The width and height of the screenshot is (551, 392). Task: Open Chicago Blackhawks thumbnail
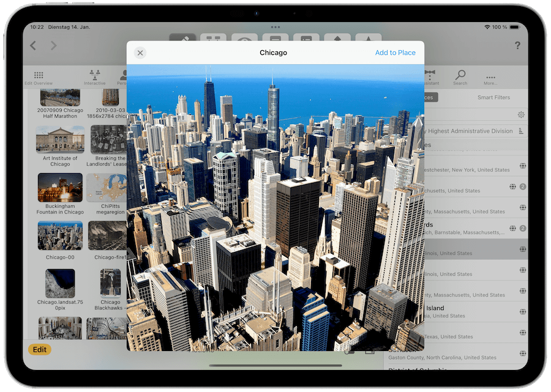[110, 283]
